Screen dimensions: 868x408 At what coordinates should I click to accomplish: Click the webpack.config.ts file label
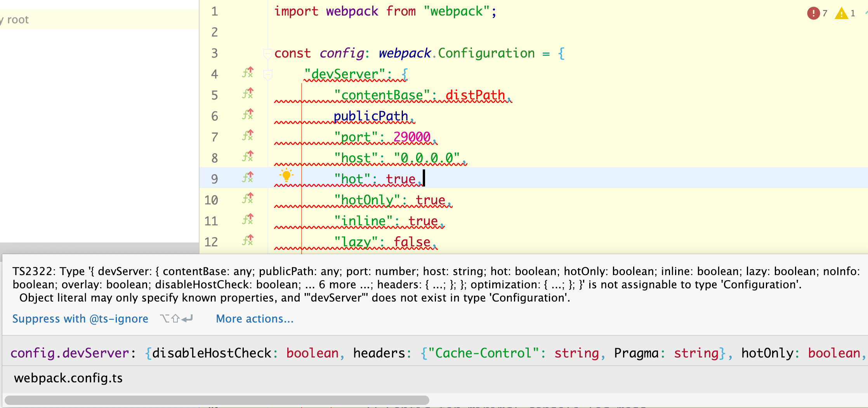[x=68, y=378]
